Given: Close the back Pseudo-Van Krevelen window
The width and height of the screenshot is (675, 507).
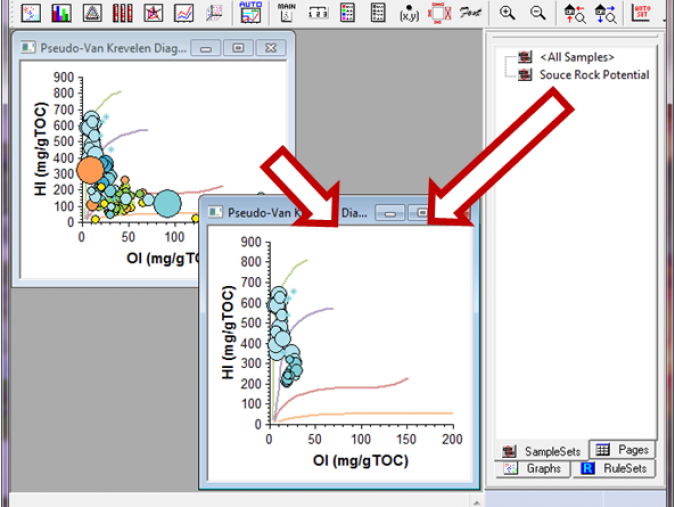Looking at the screenshot, I should 271,48.
